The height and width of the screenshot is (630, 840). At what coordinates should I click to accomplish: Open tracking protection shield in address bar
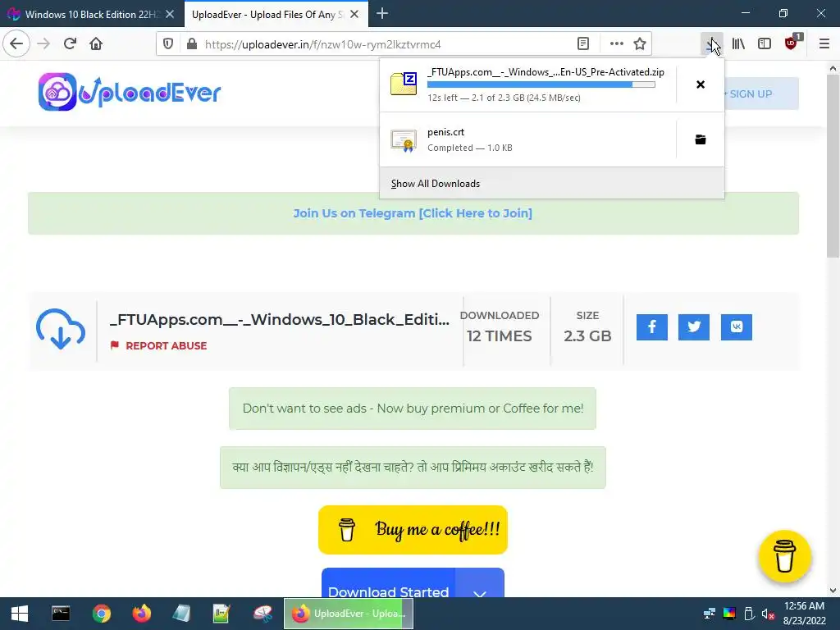168,44
